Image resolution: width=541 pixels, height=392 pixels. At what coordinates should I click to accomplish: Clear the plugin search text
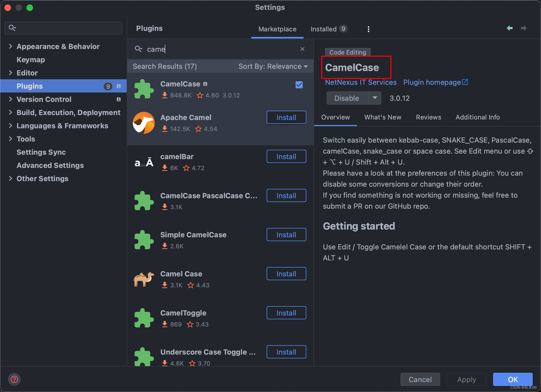302,49
